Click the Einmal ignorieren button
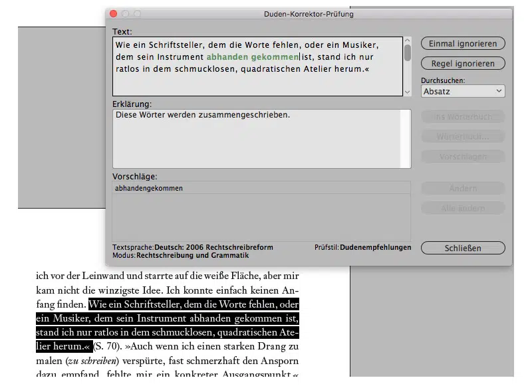 click(463, 44)
